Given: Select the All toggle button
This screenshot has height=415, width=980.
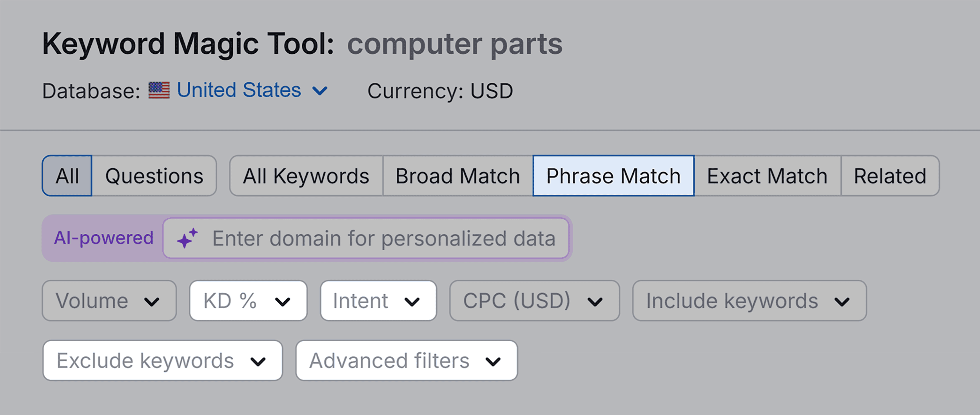Looking at the screenshot, I should [x=67, y=176].
